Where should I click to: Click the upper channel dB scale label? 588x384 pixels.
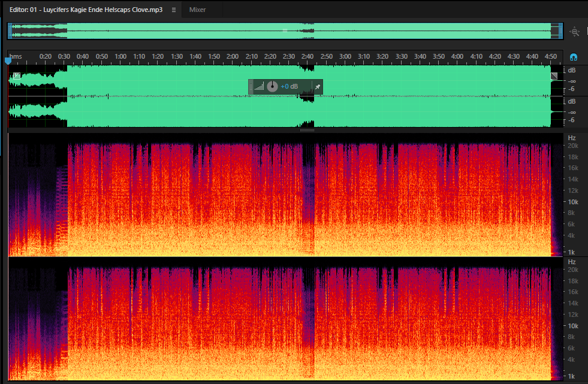click(571, 71)
